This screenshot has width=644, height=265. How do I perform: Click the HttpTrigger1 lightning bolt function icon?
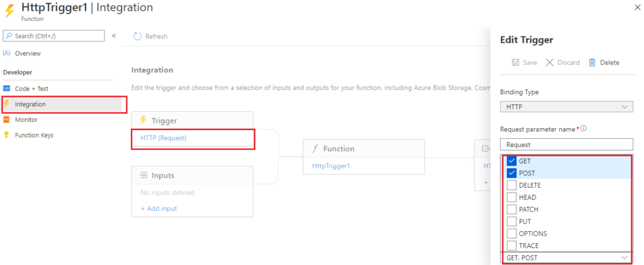(x=9, y=11)
